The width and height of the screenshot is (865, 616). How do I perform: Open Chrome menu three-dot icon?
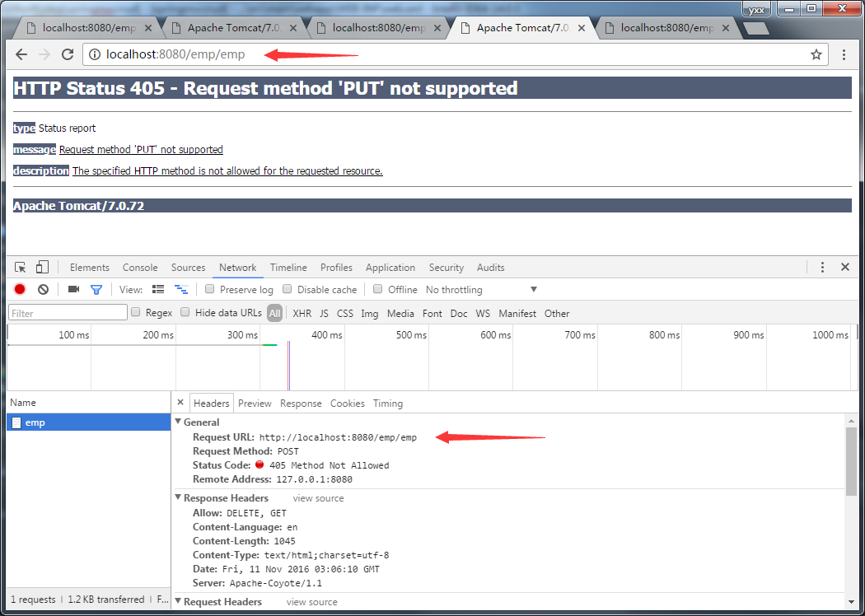(844, 54)
